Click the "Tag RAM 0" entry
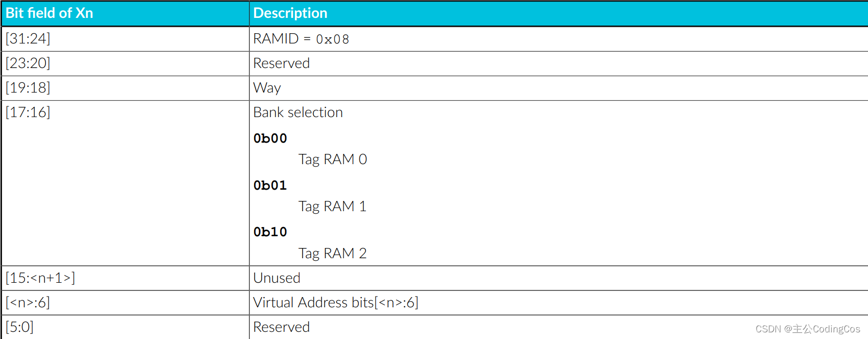This screenshot has width=868, height=339. (x=333, y=160)
